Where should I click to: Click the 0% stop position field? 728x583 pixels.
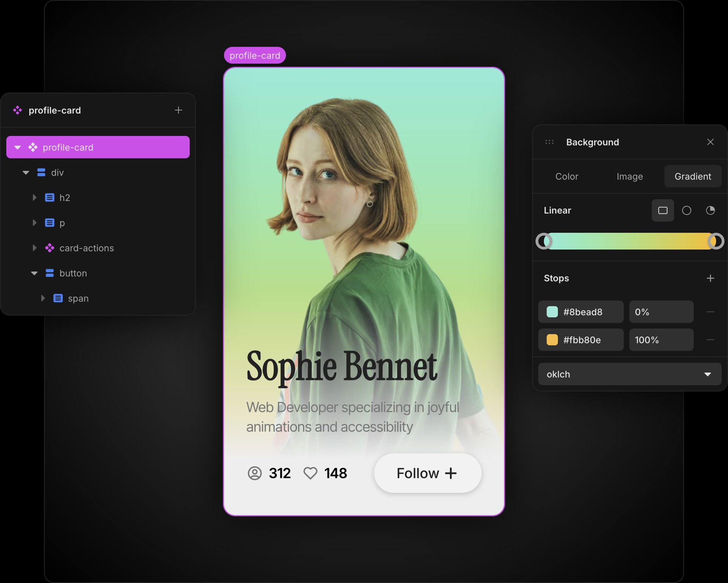[x=661, y=312]
